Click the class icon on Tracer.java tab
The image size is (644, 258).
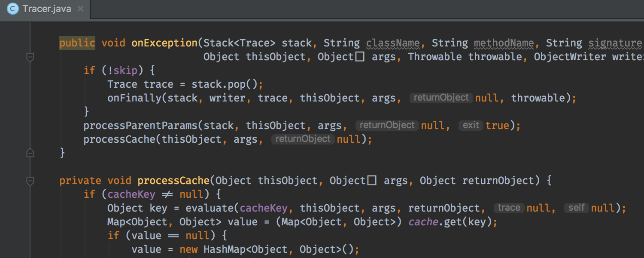(x=13, y=9)
